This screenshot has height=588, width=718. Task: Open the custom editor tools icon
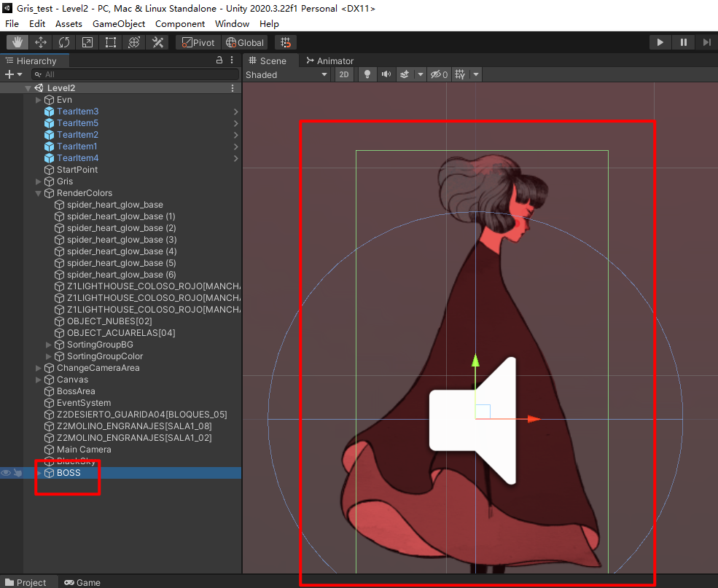(157, 42)
